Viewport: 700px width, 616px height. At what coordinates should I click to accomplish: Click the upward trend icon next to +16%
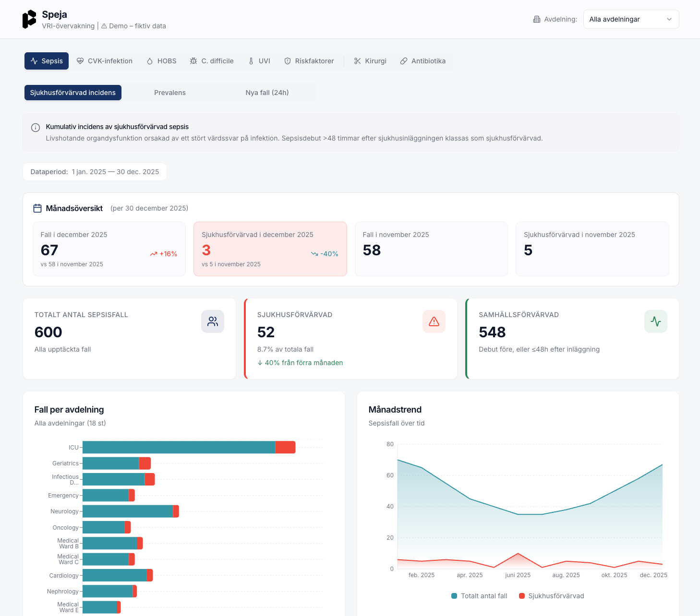154,254
